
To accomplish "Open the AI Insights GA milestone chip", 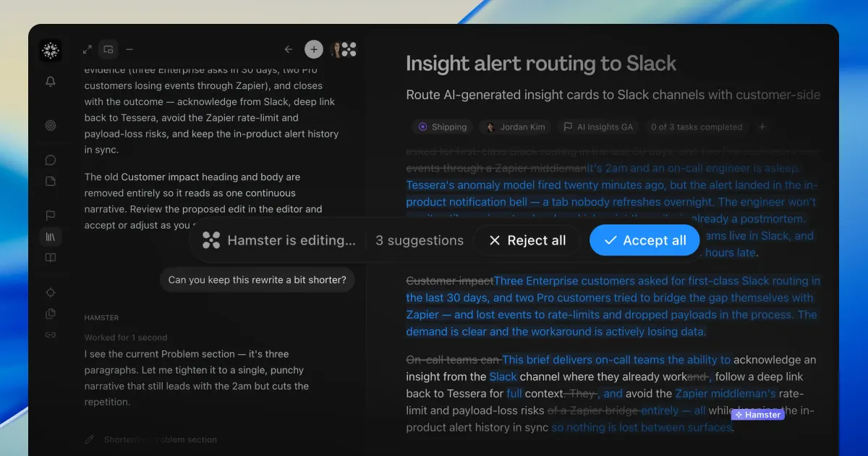I will 598,127.
